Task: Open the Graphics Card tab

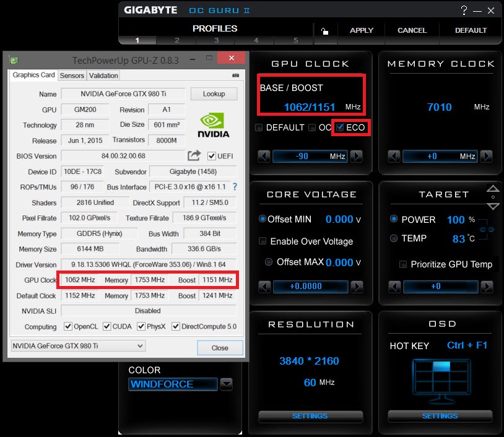Action: click(x=33, y=75)
